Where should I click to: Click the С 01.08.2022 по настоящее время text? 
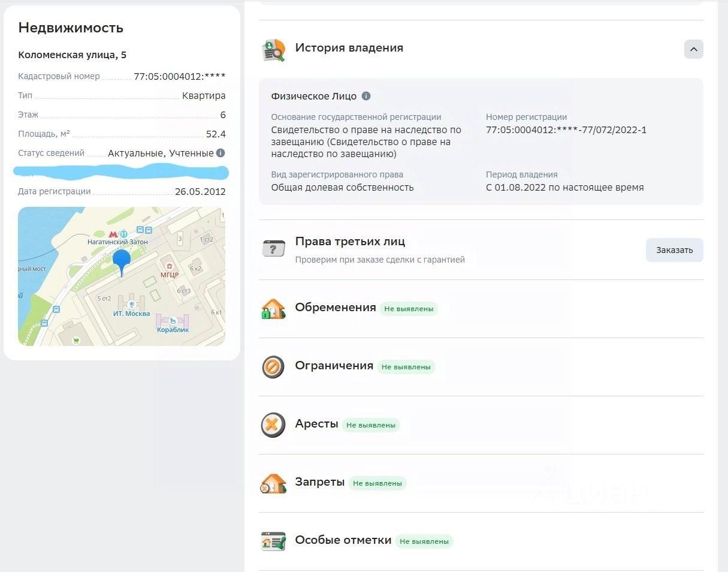pos(565,187)
